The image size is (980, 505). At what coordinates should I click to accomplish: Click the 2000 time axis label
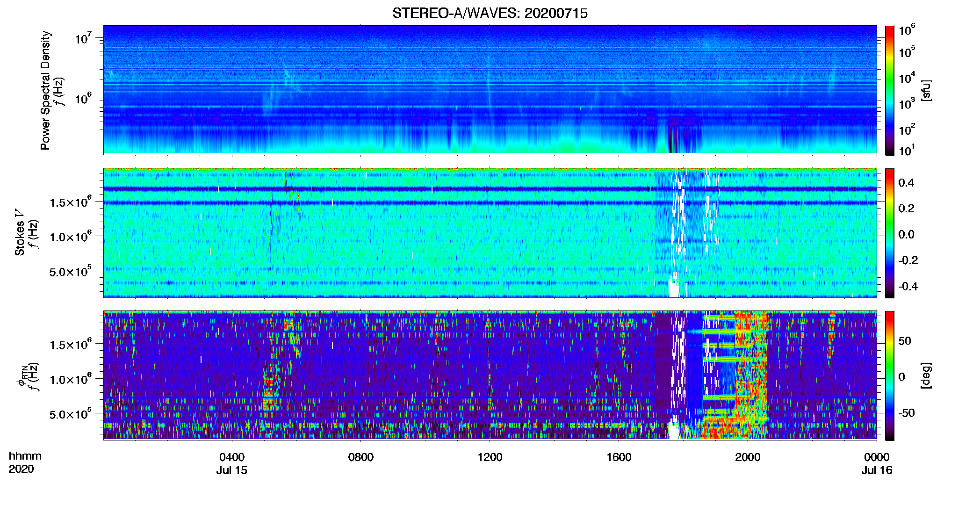point(748,457)
